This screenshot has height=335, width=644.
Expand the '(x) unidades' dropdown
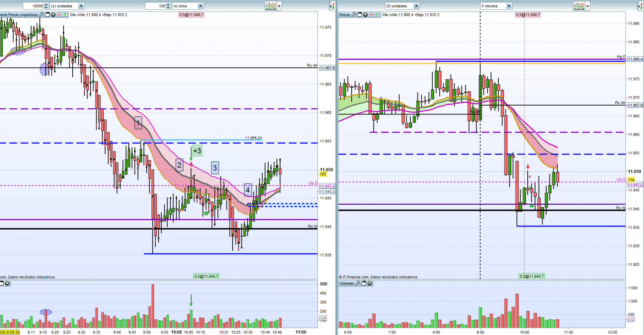(81, 6)
